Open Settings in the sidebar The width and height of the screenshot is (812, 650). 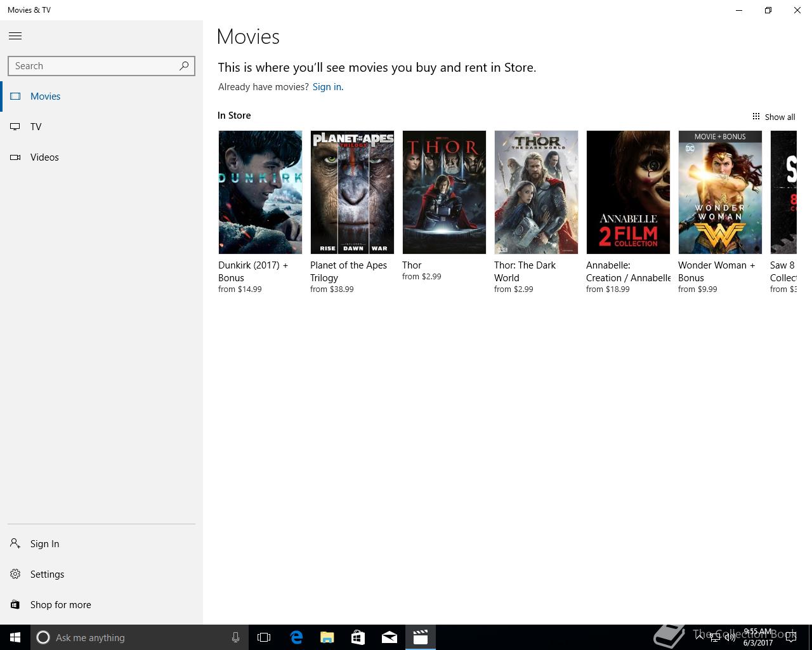pos(101,574)
